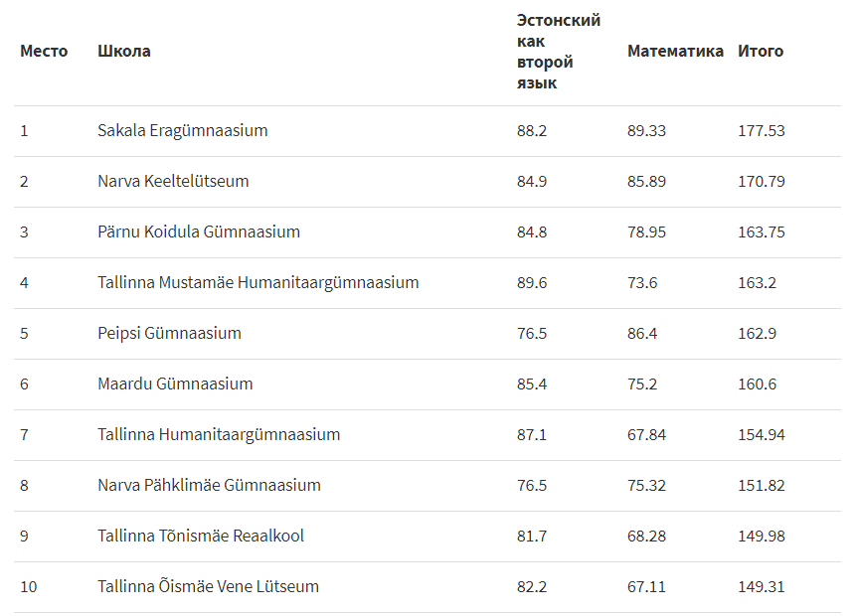Click the Место column header
859x616 pixels.
[44, 51]
